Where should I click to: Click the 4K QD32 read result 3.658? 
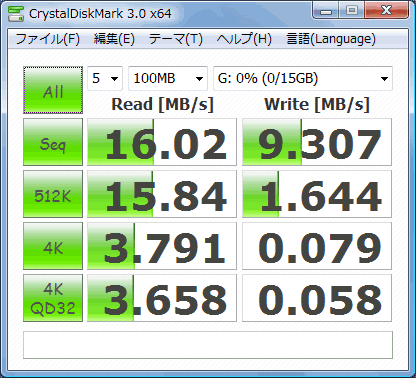(162, 298)
